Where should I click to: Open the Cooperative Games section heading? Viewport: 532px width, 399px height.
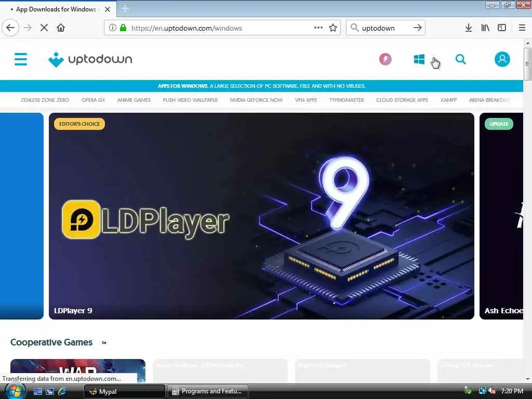pyautogui.click(x=51, y=342)
